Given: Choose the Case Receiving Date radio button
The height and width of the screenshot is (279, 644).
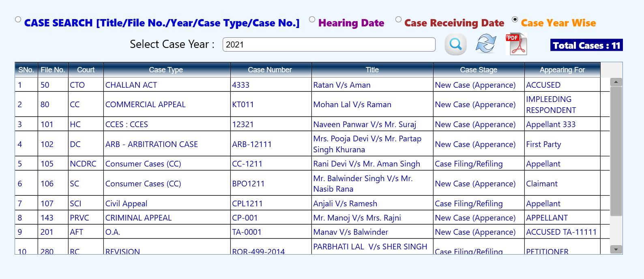Looking at the screenshot, I should pyautogui.click(x=398, y=19).
